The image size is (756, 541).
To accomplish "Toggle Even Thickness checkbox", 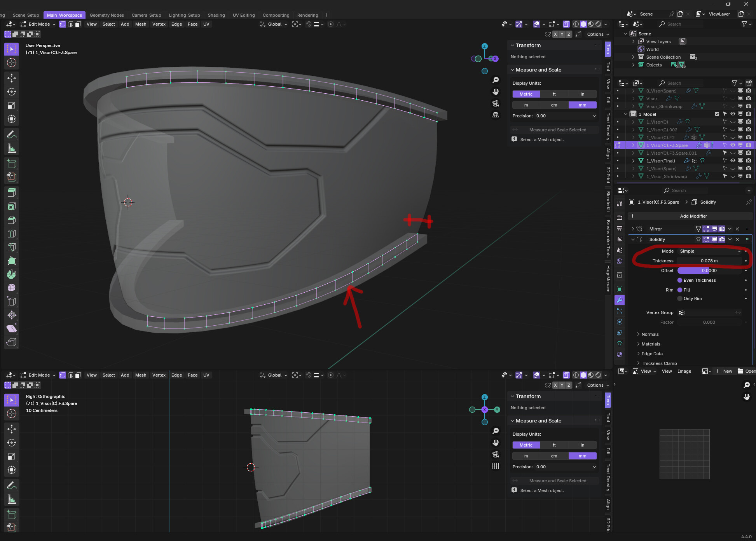I will 680,280.
